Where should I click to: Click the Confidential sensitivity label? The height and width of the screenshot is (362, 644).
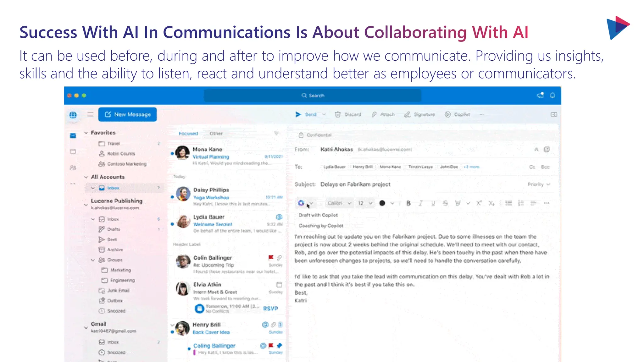point(315,135)
